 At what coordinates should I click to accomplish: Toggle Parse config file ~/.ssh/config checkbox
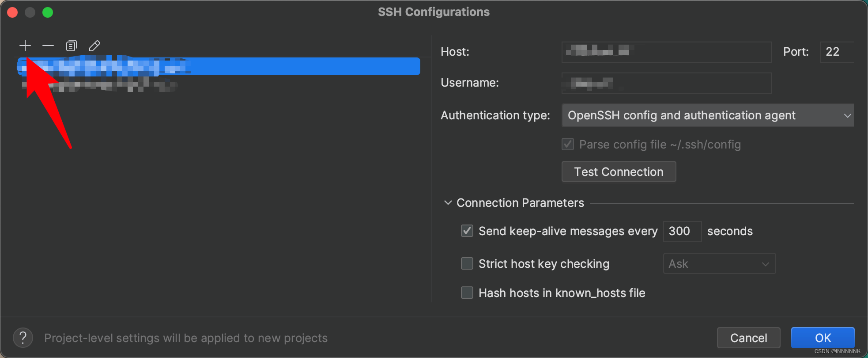click(568, 144)
